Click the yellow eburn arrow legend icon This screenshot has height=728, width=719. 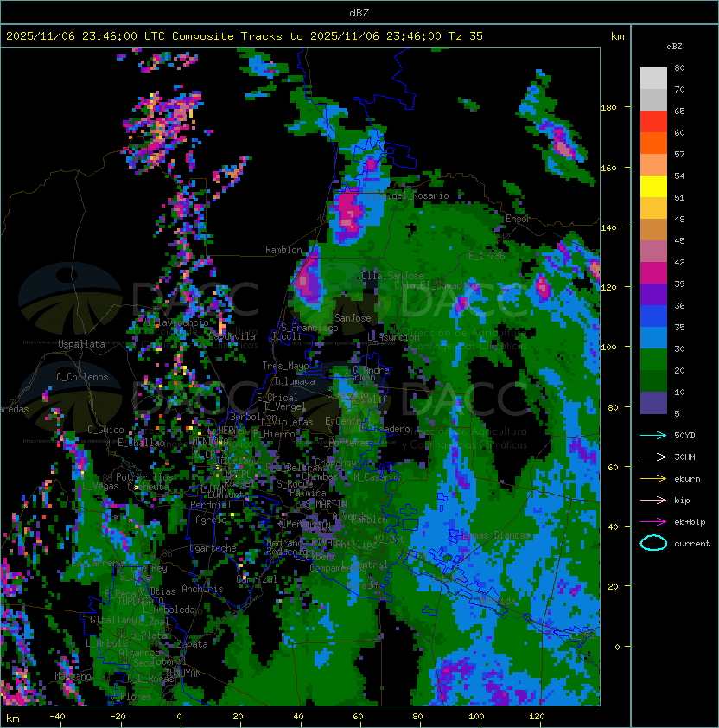(x=653, y=479)
